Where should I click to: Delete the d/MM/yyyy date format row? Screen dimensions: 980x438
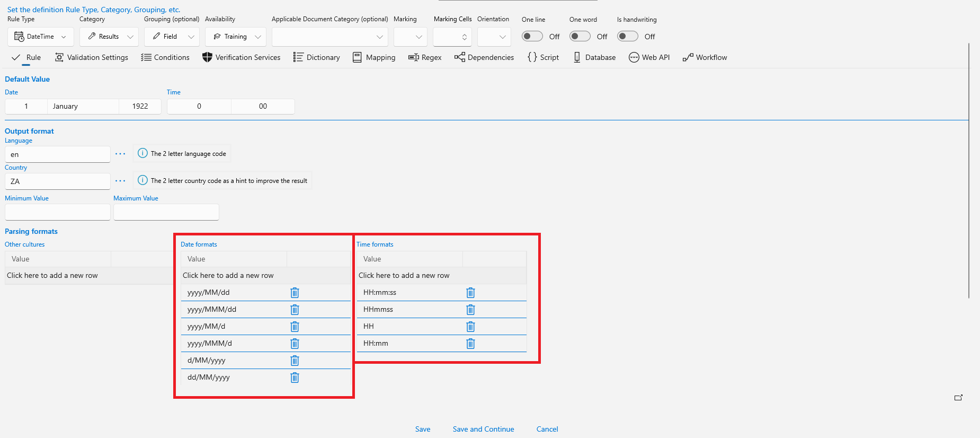(x=295, y=361)
